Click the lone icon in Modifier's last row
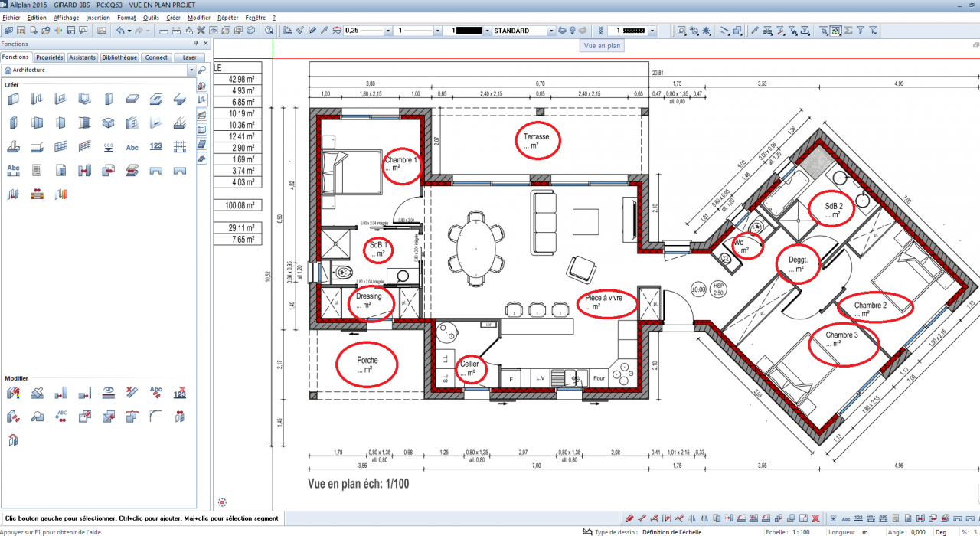Screen dimensions: 980x536 pyautogui.click(x=13, y=440)
